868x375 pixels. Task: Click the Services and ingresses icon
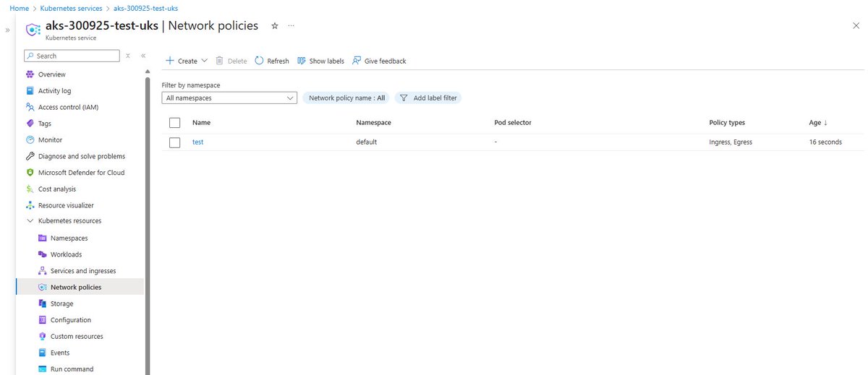pyautogui.click(x=42, y=271)
